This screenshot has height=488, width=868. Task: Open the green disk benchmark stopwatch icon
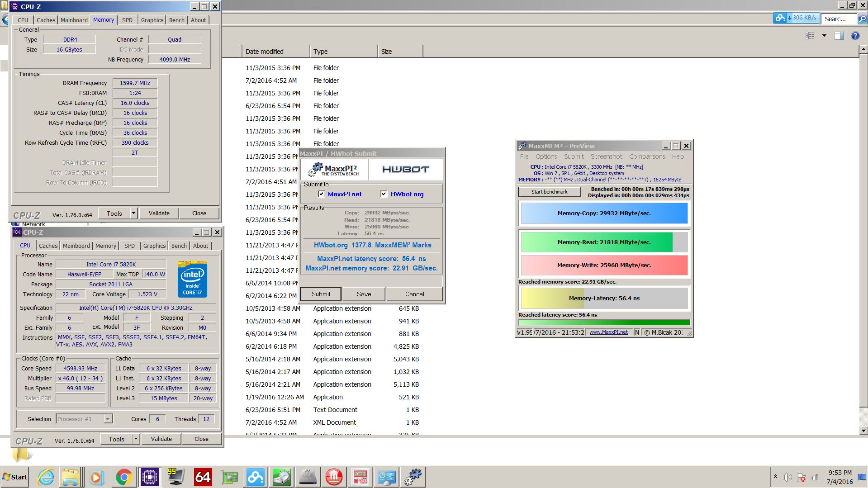[x=282, y=477]
